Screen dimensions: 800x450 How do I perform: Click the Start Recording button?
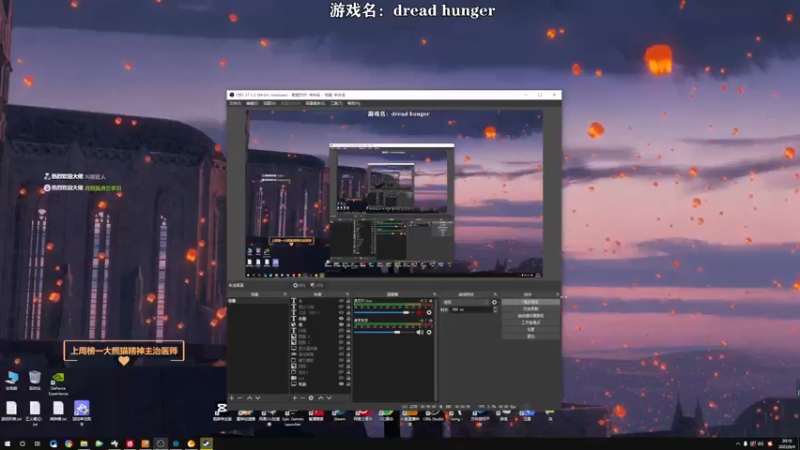(531, 309)
